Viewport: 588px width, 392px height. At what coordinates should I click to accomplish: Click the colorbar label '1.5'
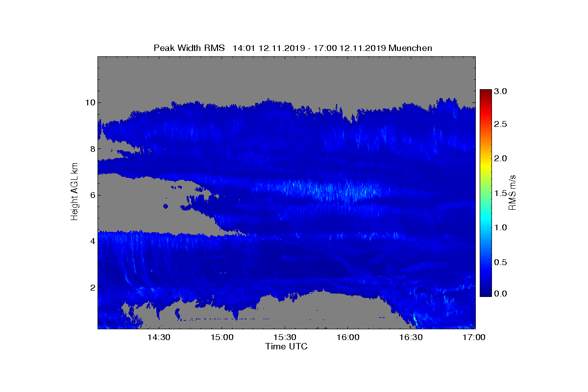click(x=500, y=194)
